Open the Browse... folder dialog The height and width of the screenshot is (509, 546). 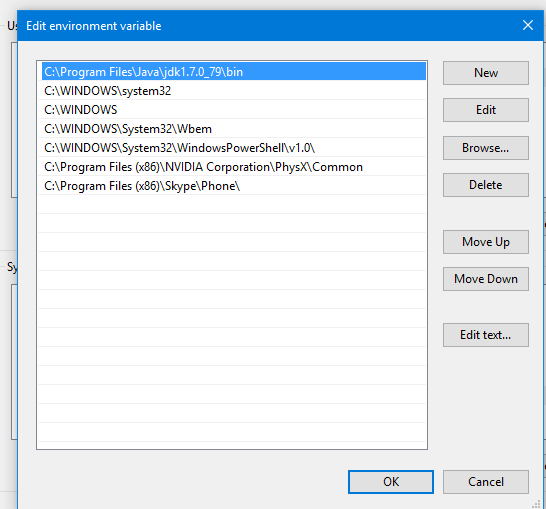click(x=485, y=148)
